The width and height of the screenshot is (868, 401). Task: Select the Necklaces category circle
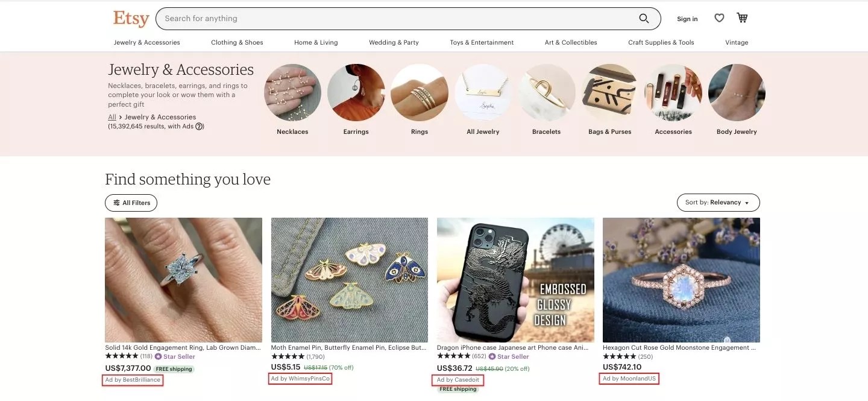(x=292, y=93)
